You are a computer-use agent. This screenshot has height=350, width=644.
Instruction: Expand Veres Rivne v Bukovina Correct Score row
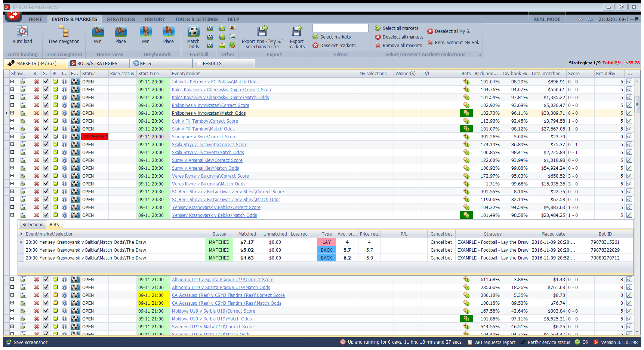coord(12,176)
